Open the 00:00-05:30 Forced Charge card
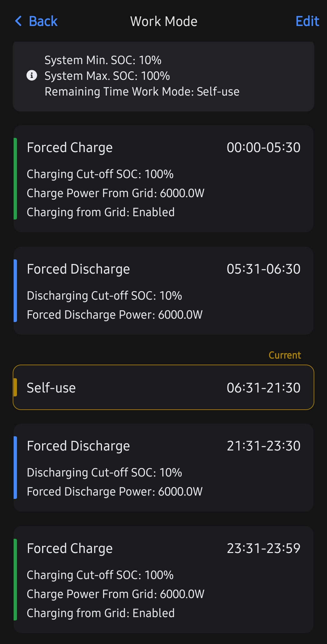The height and width of the screenshot is (644, 327). [x=163, y=178]
